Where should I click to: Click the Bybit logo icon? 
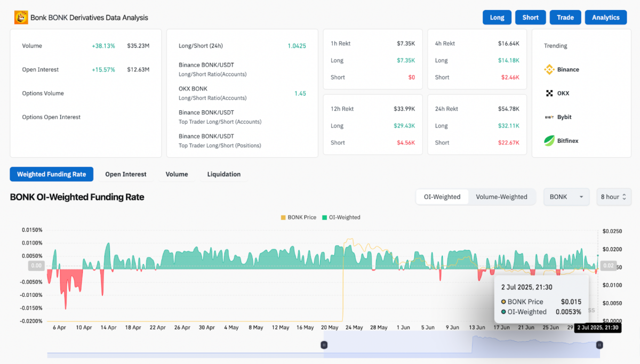click(x=549, y=117)
